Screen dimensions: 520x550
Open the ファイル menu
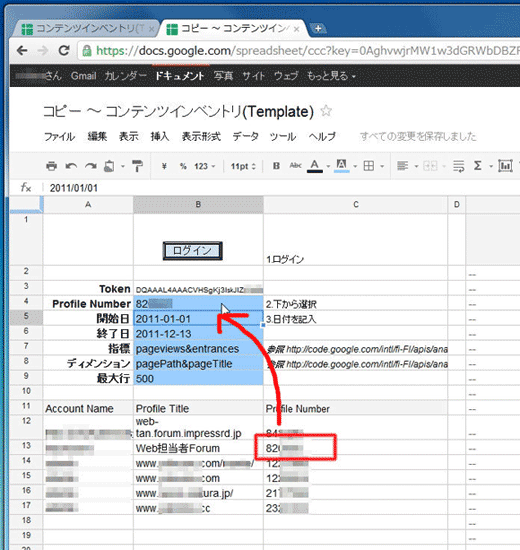[60, 136]
